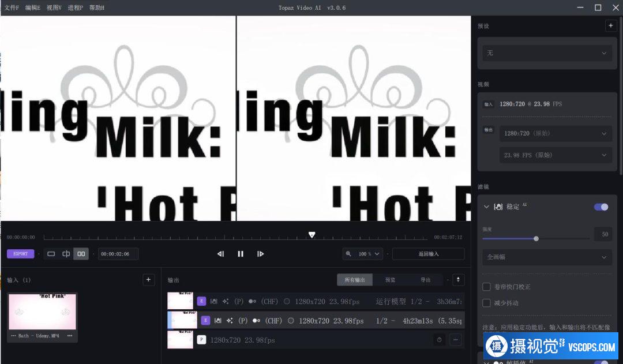
Task: Click sparkle icon in 4h23m13s output row
Action: click(230, 321)
